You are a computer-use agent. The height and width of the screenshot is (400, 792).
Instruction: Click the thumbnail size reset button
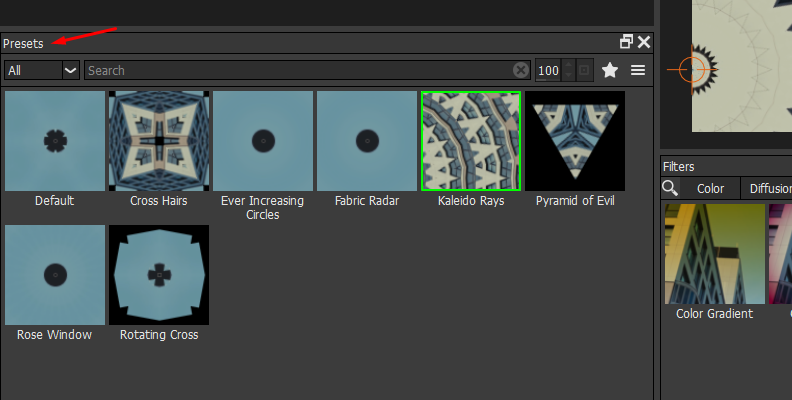(585, 70)
